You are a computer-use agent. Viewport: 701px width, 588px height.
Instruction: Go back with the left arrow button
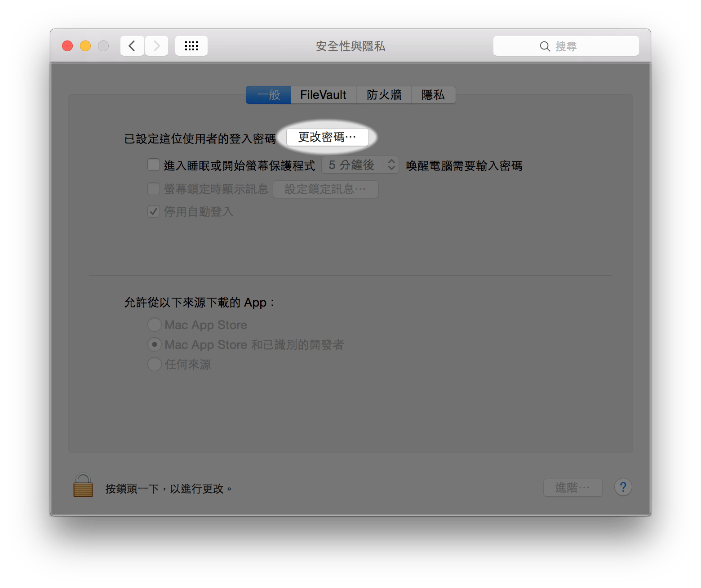pos(132,46)
